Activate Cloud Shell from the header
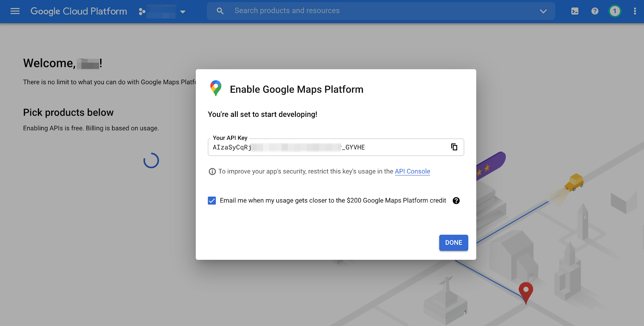The image size is (644, 326). [x=575, y=11]
